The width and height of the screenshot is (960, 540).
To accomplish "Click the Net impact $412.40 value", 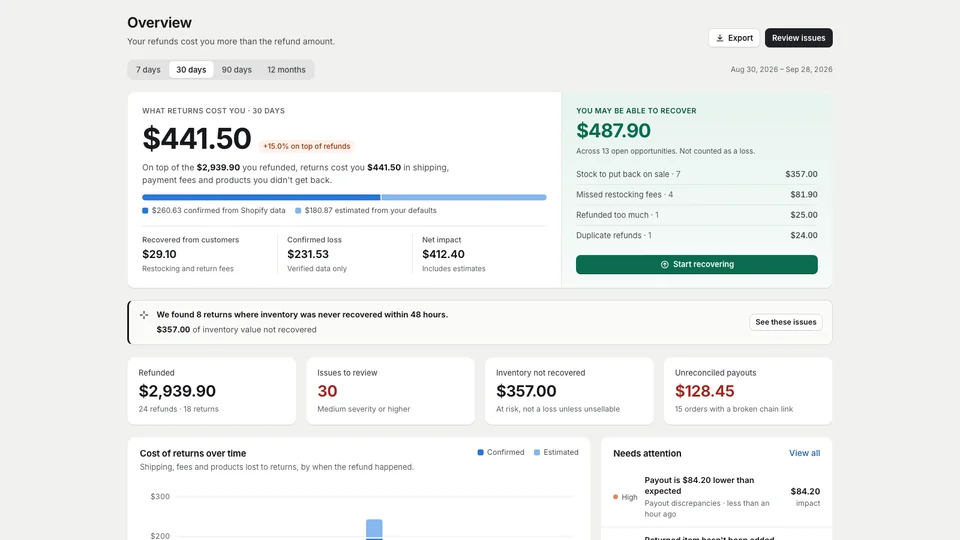I will (443, 254).
